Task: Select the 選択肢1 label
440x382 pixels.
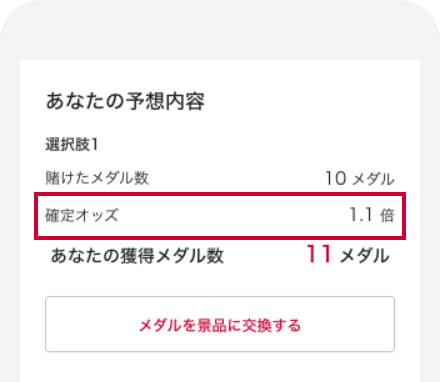Action: click(72, 145)
